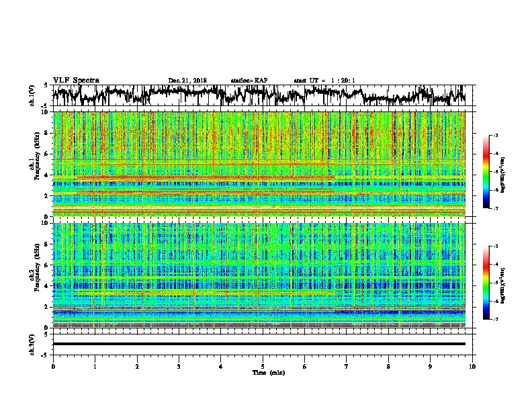This screenshot has height=411, width=532.
Task: Click the "4" tick label on time axis
Action: point(220,367)
